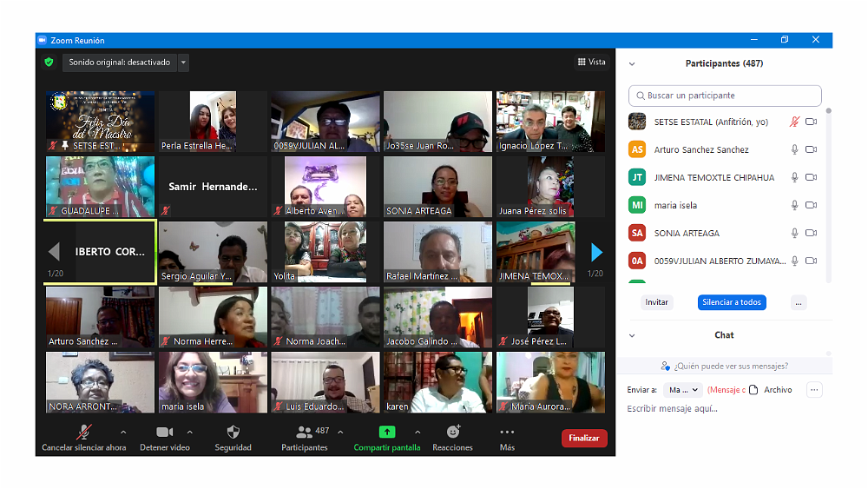Viewport: 868px width, 489px height.
Task: Click the Archivo file icon in chat
Action: [753, 390]
